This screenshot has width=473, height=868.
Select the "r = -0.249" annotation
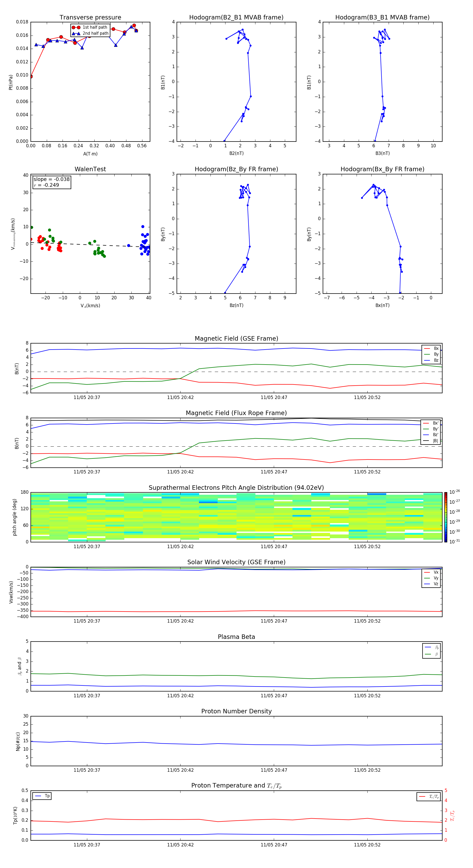[x=47, y=185]
